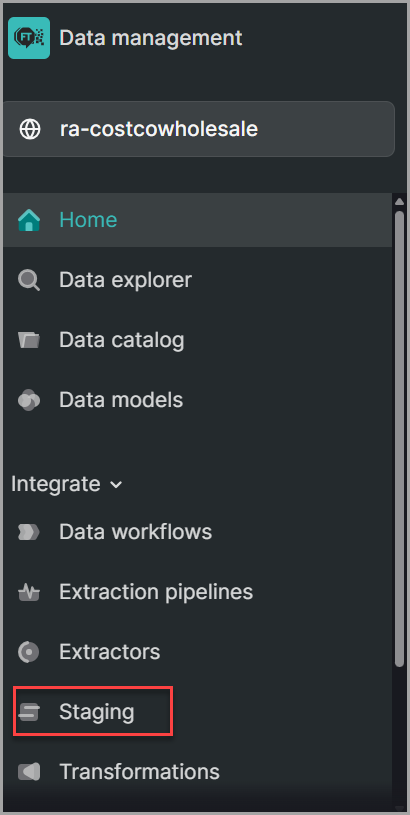Open Extraction pipelines page link
Viewport: 410px width, 815px height.
pyautogui.click(x=197, y=592)
